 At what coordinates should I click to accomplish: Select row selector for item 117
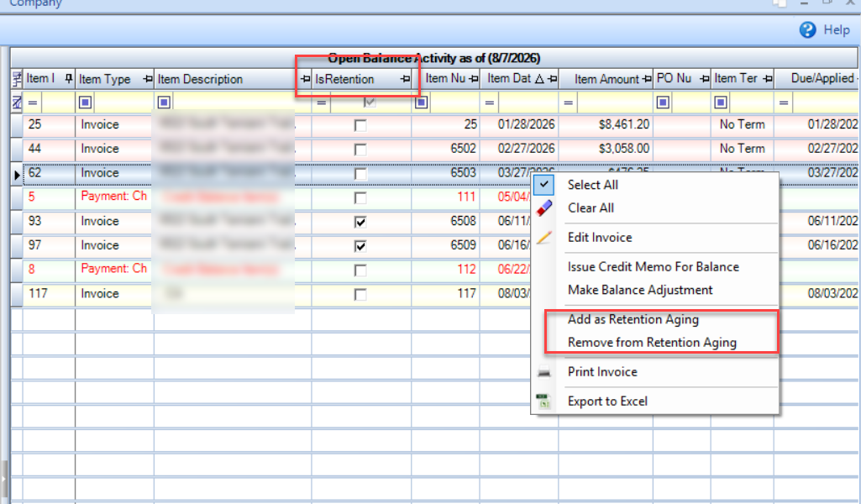(17, 294)
